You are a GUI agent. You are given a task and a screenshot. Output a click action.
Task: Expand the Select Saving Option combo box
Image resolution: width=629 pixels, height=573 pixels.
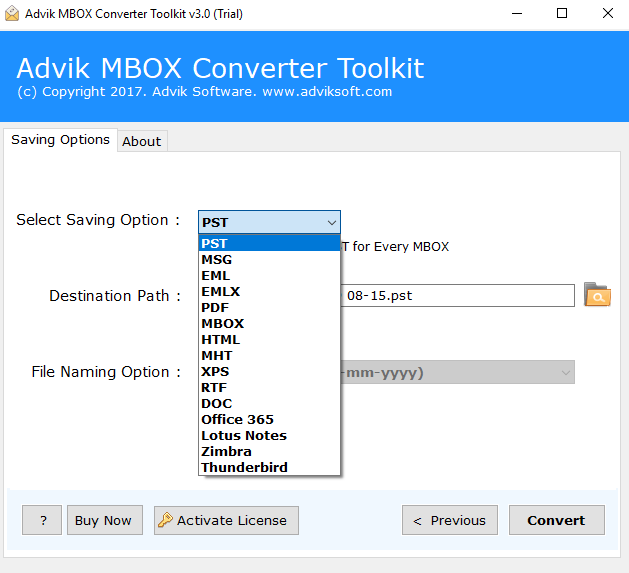click(x=269, y=222)
